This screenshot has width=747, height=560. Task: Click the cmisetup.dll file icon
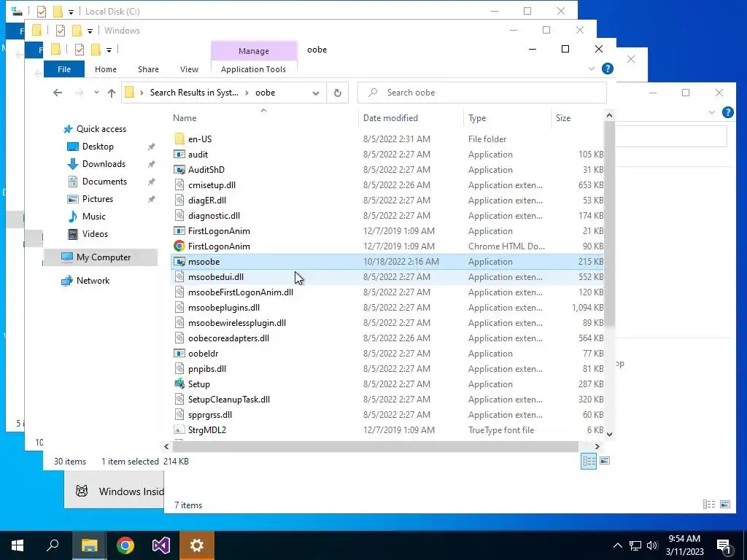pyautogui.click(x=179, y=184)
